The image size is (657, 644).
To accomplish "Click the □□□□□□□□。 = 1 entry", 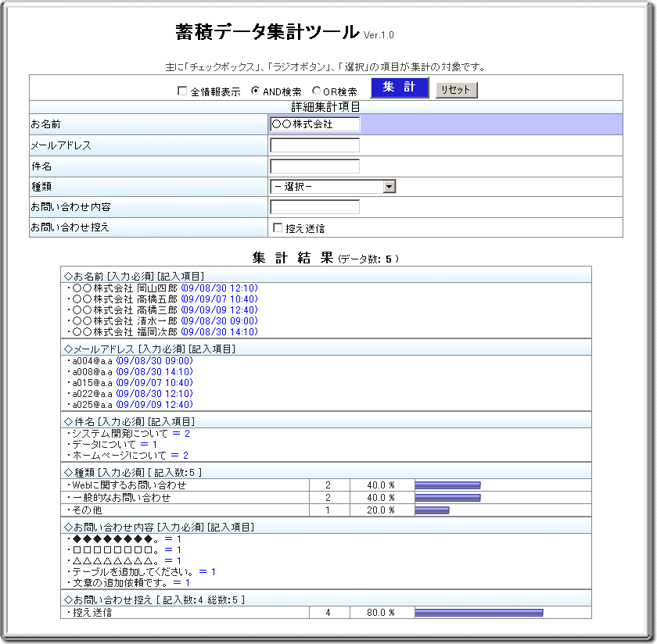I will coord(124,549).
